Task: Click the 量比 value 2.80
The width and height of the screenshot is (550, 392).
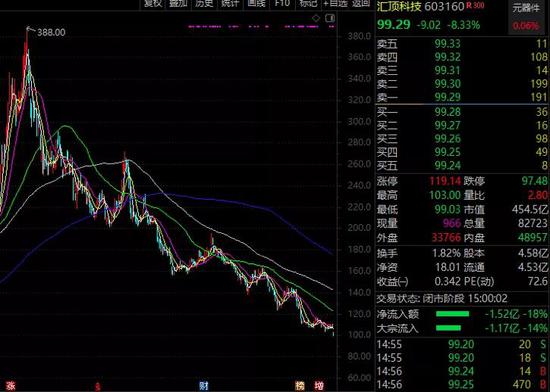Action: (538, 195)
